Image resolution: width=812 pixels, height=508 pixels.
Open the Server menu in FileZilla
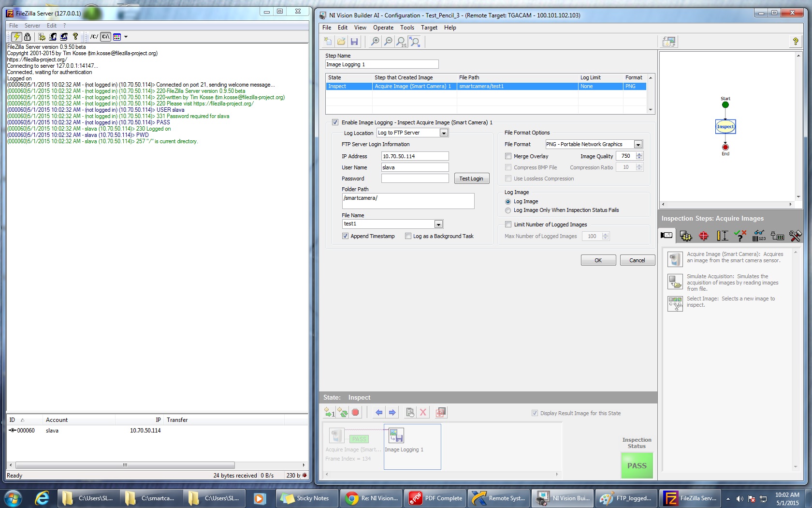click(32, 26)
